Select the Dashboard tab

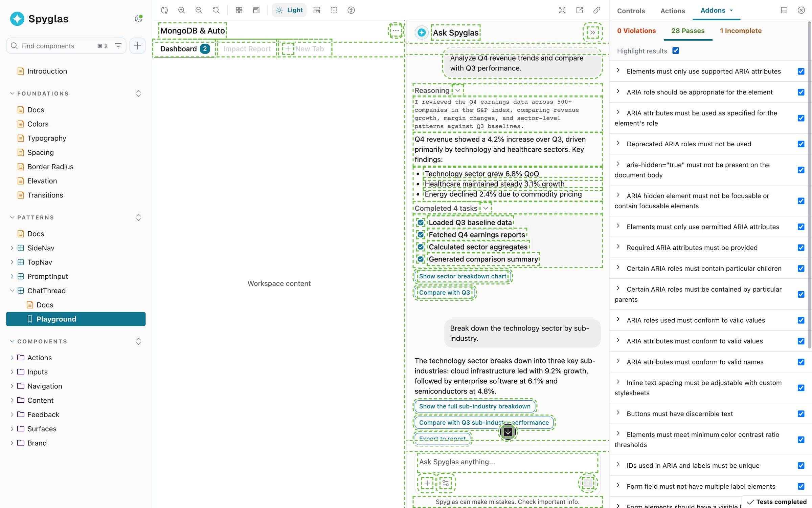(184, 49)
